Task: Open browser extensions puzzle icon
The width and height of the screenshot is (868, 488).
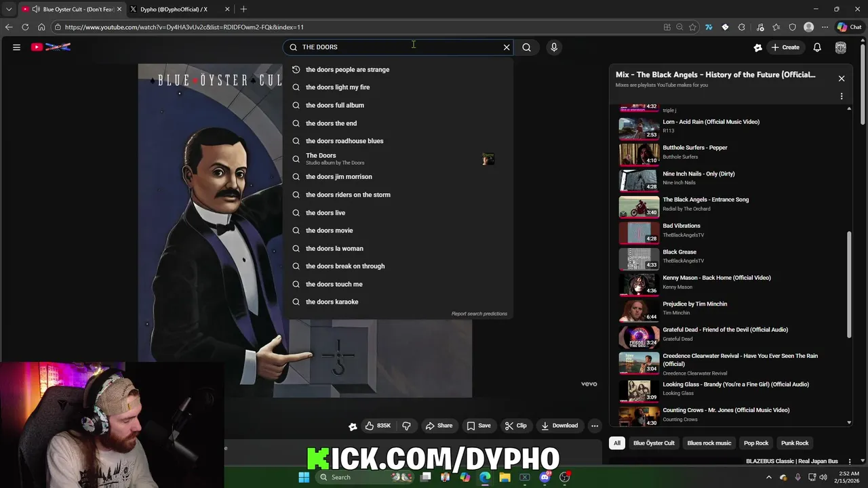Action: 741,27
